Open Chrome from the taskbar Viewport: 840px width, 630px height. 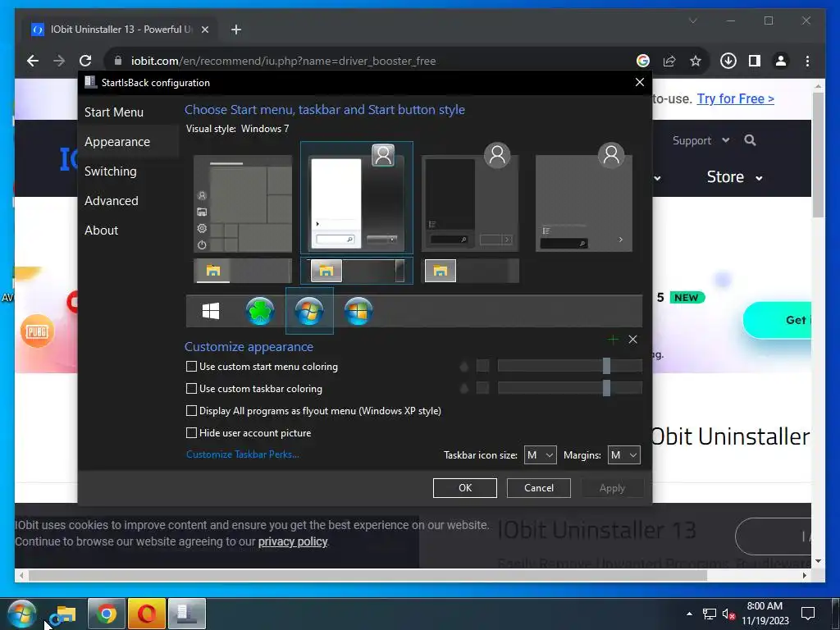coord(107,614)
